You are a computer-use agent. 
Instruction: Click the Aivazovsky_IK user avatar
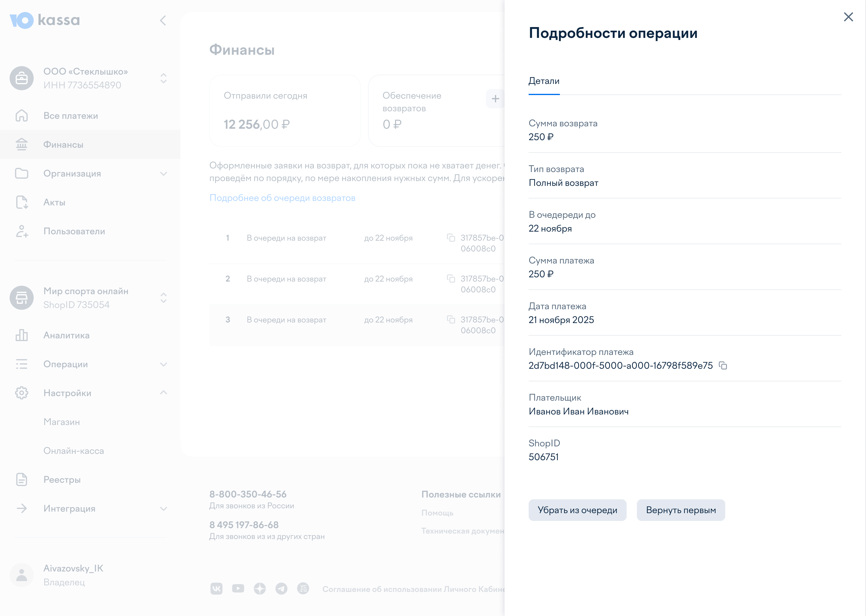click(x=22, y=575)
